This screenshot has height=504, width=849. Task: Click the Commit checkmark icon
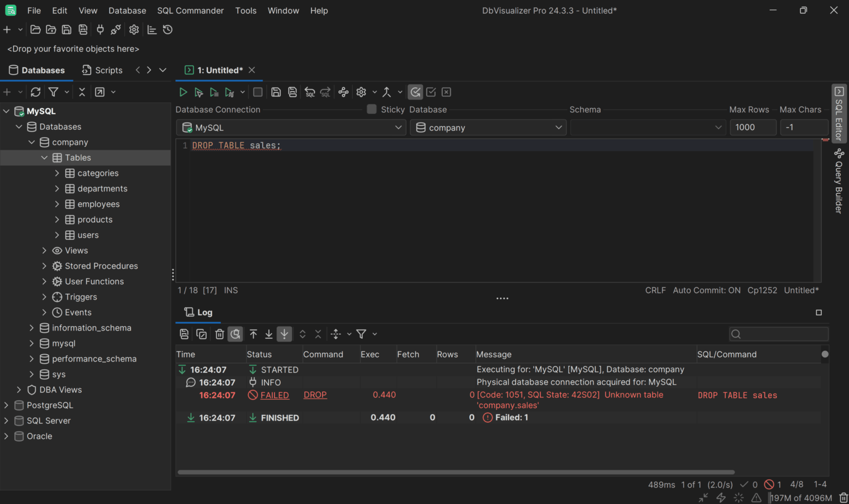(x=431, y=92)
